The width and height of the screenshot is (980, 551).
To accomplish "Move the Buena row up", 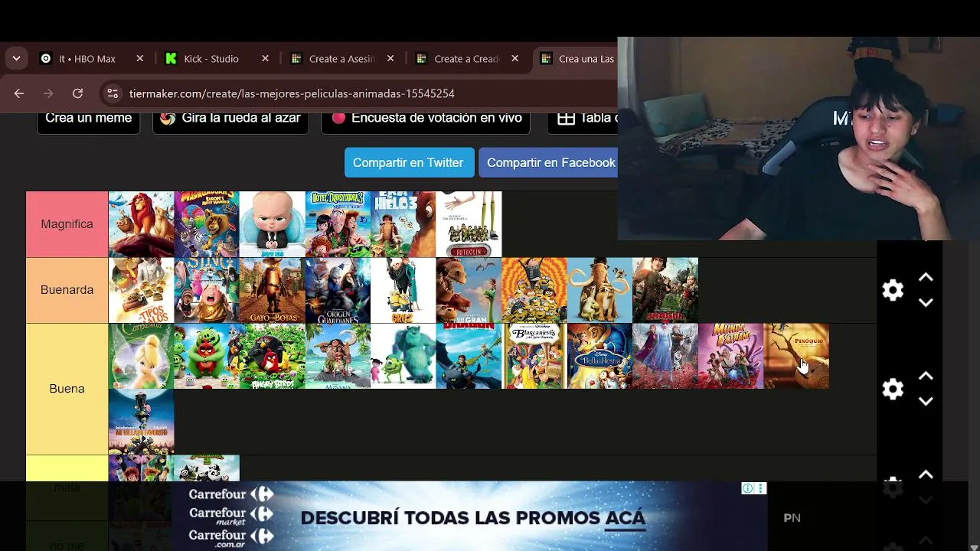I will [x=926, y=377].
